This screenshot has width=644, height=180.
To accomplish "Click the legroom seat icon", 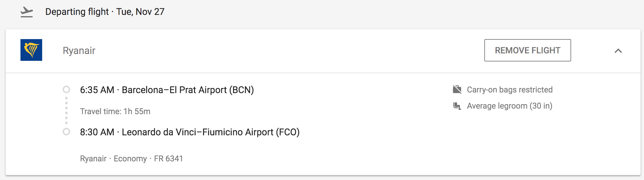I will [x=457, y=106].
